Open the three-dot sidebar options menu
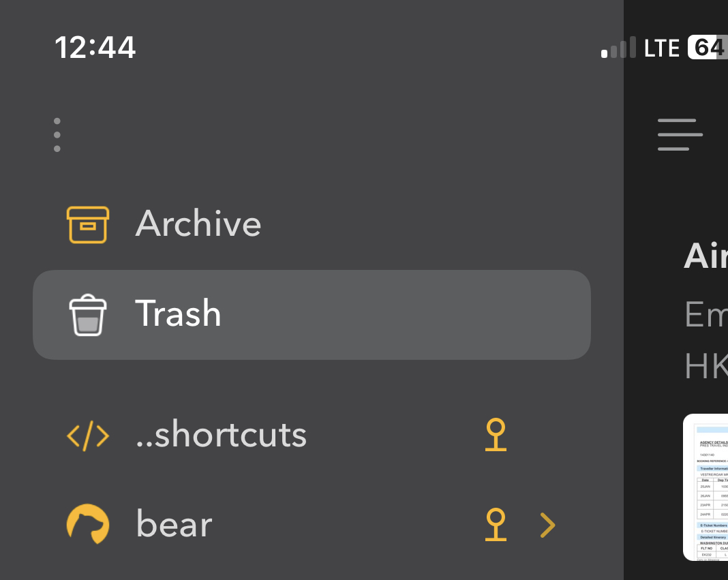Image resolution: width=728 pixels, height=580 pixels. click(x=57, y=135)
